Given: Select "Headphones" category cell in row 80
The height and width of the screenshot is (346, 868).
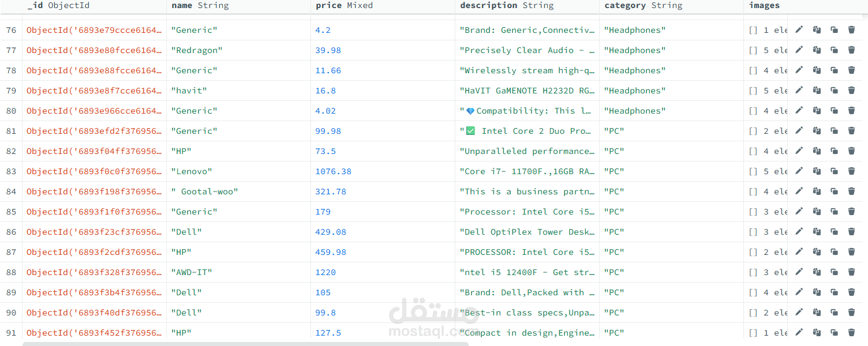Looking at the screenshot, I should (635, 111).
